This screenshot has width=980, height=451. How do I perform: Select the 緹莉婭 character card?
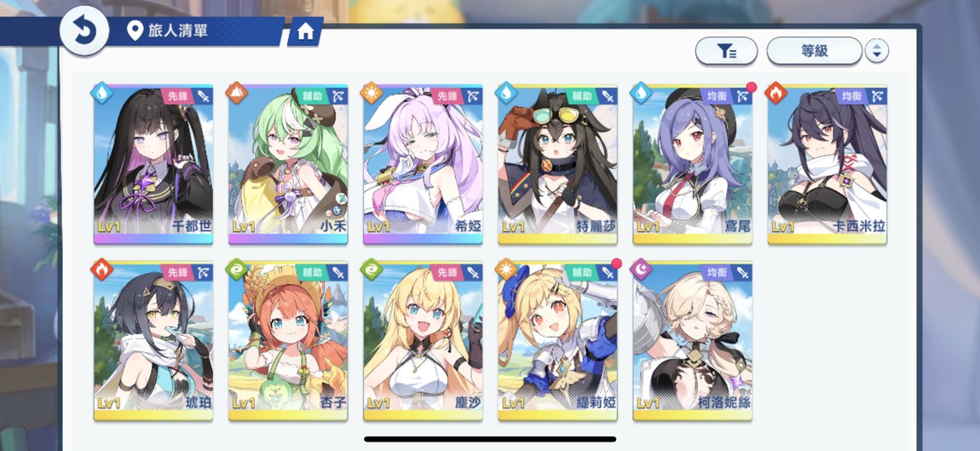coord(557,342)
